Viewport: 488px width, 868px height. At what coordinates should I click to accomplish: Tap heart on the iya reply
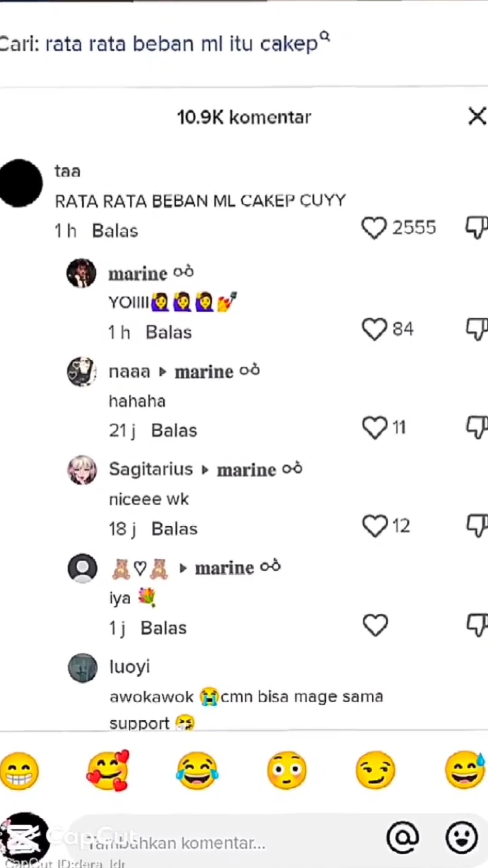click(375, 625)
